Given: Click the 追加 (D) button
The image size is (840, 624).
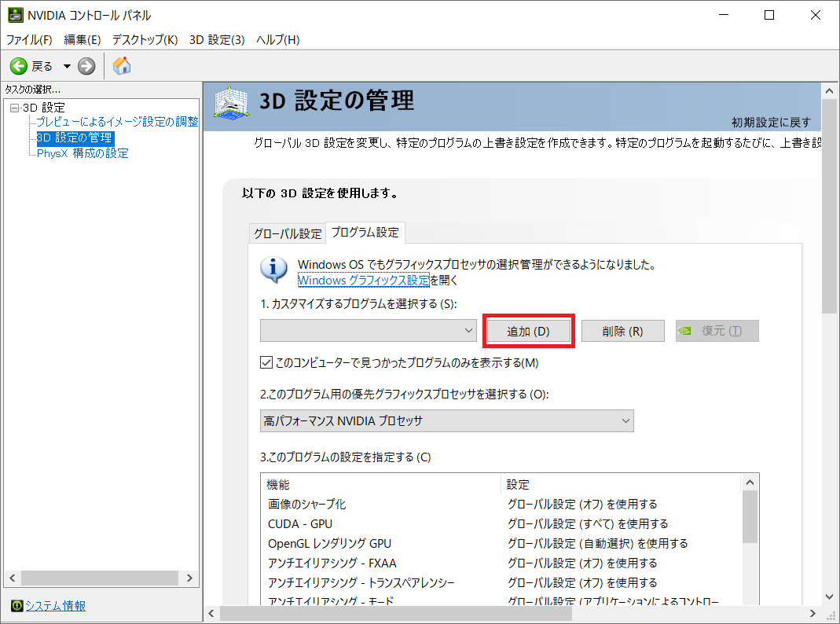Looking at the screenshot, I should point(528,331).
